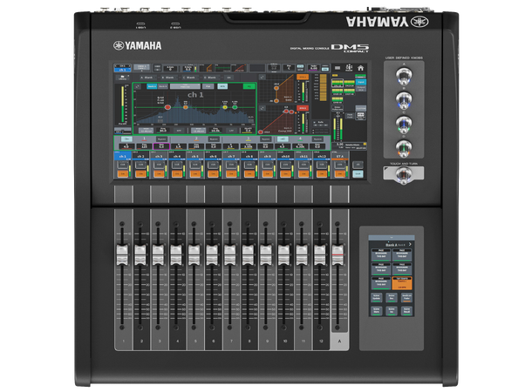This screenshot has height=392, width=532.
Task: Grab the channel 6 physical fader cap
Action: pyautogui.click(x=212, y=254)
